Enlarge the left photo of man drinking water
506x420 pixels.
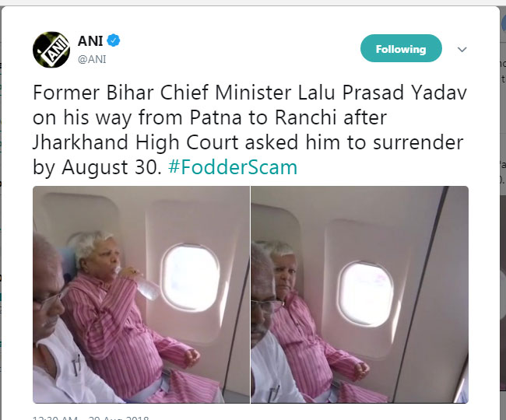click(141, 294)
